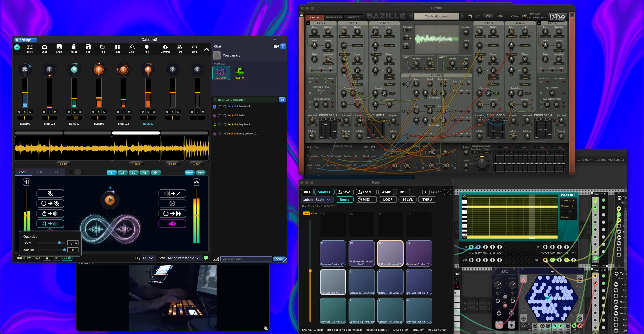This screenshot has height=334, width=644.
Task: Collapse the toolbar with the up chevron
Action: [x=206, y=49]
